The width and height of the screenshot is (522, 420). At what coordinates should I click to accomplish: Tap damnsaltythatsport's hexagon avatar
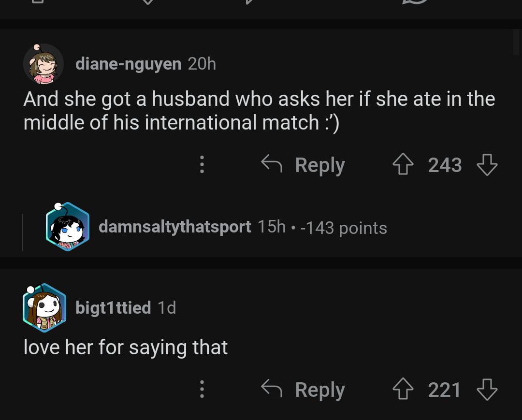68,227
